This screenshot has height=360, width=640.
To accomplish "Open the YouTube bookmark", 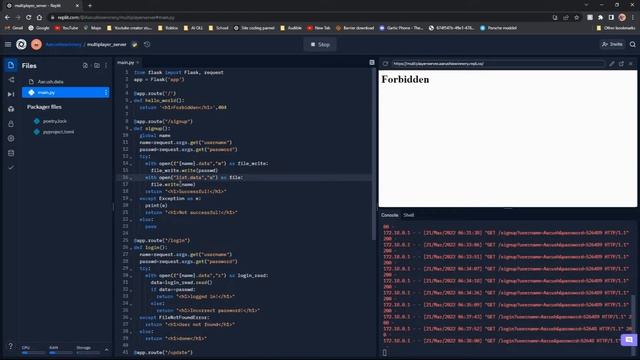I will tap(66, 28).
